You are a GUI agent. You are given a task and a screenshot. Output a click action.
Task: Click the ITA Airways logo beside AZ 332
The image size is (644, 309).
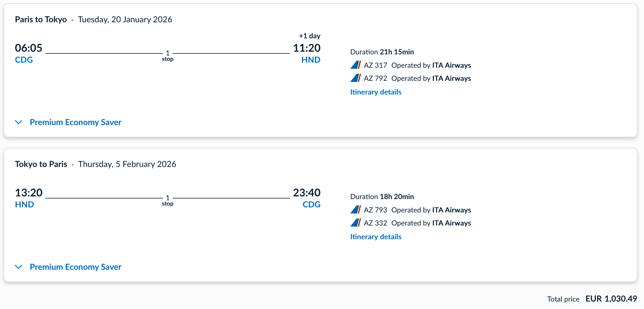click(355, 223)
